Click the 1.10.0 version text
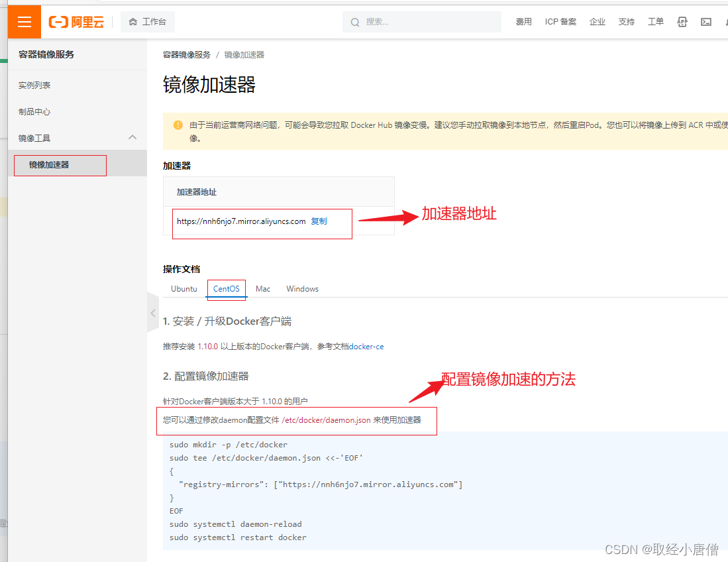The image size is (728, 562). [x=207, y=347]
